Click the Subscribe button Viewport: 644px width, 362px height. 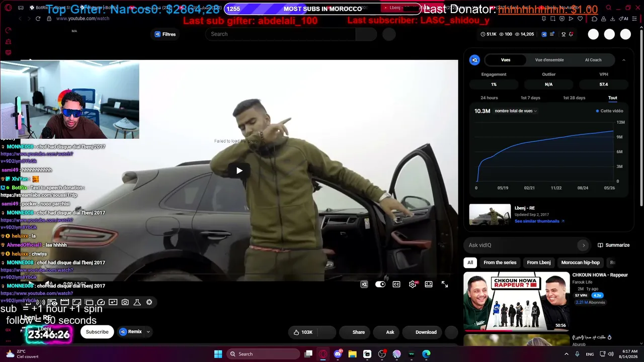point(97,332)
